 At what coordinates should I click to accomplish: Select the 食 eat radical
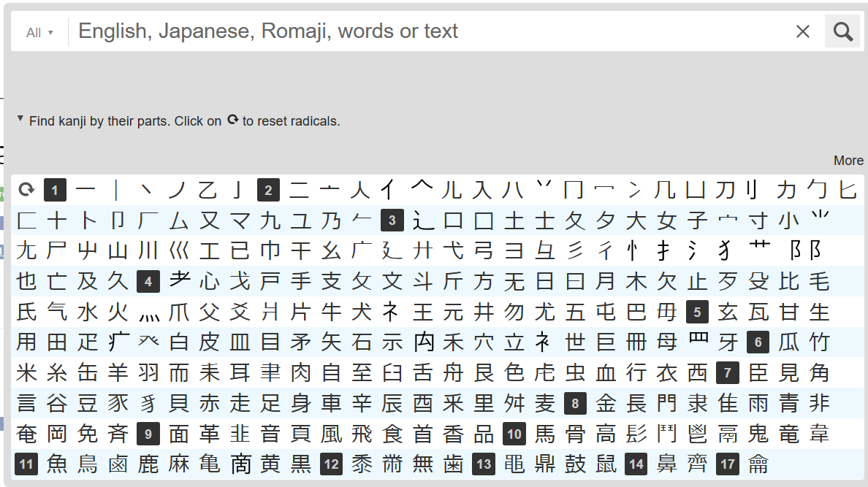pyautogui.click(x=392, y=434)
